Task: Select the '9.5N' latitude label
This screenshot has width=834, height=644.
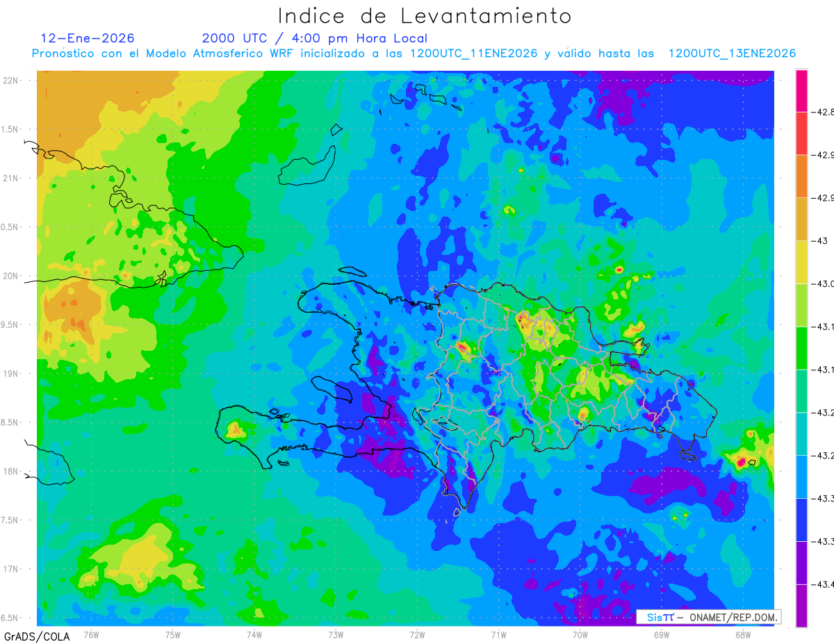Action: [x=10, y=324]
